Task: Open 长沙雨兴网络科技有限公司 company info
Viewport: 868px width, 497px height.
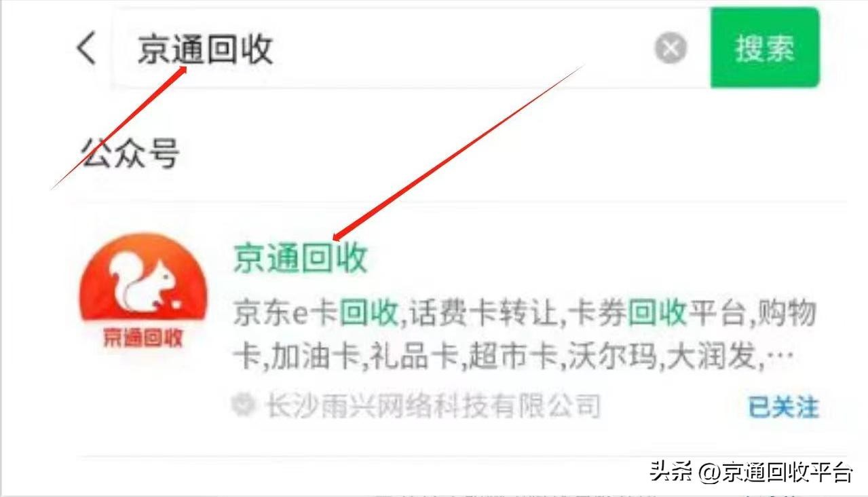Action: [432, 406]
